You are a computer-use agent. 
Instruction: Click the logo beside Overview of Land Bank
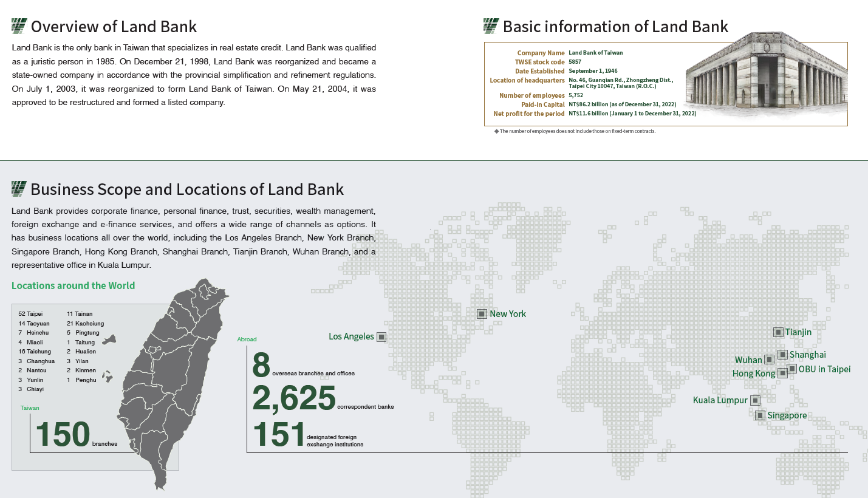coord(19,26)
